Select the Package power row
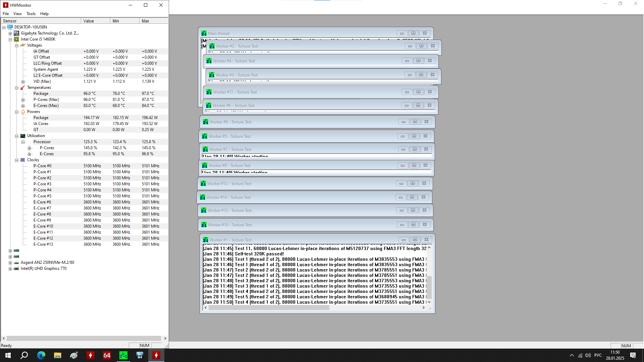 coord(41,118)
